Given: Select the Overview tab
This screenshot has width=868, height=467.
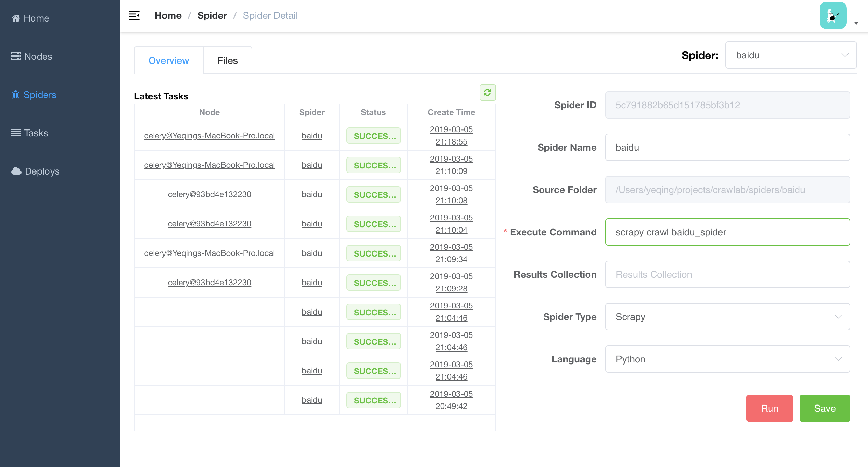Looking at the screenshot, I should point(169,60).
